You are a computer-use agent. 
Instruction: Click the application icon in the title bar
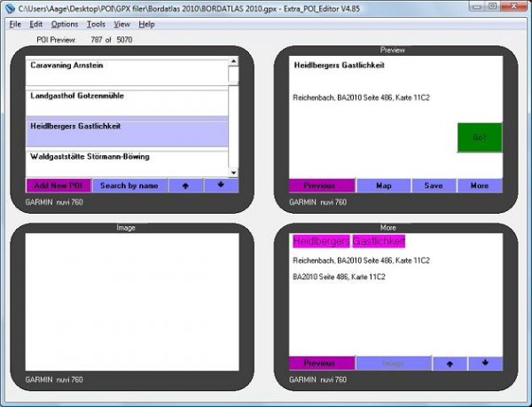[x=9, y=7]
